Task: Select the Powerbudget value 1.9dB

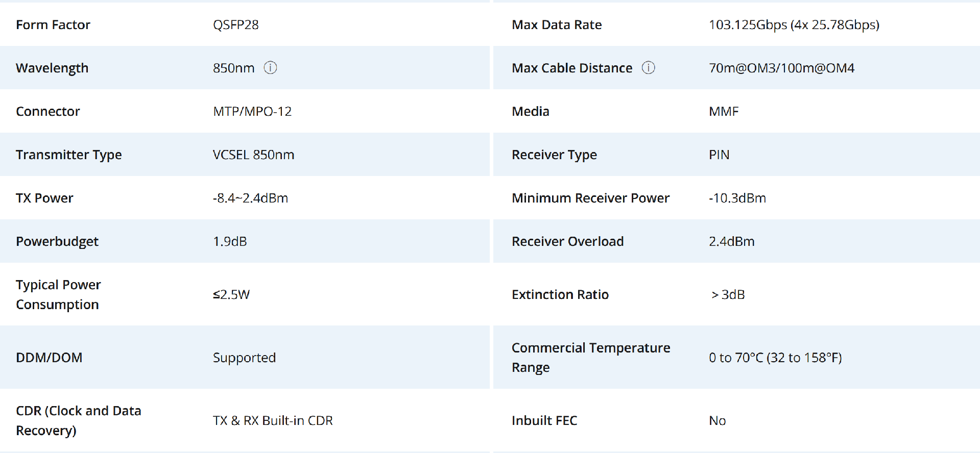Action: click(x=230, y=241)
